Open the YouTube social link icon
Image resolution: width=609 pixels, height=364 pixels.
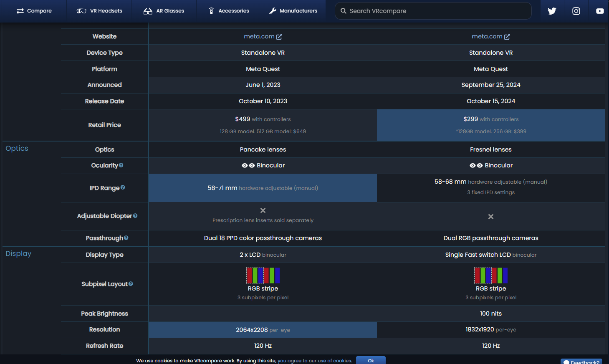pos(600,11)
